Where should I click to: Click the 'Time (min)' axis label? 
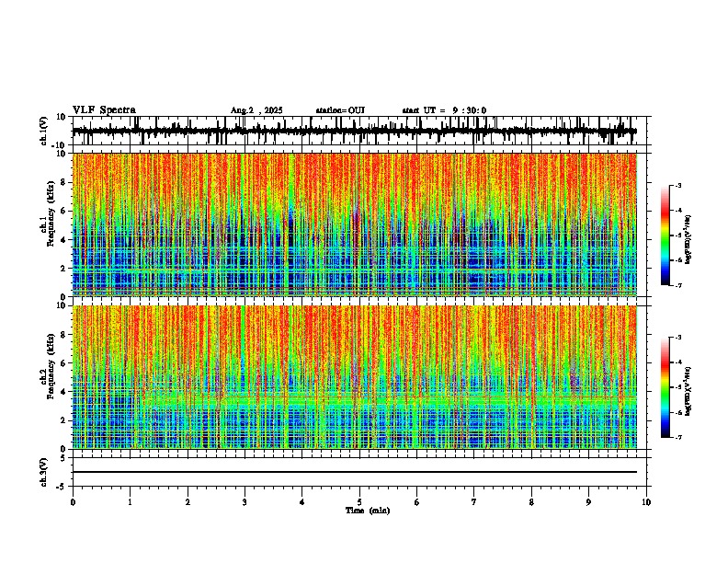tap(368, 511)
